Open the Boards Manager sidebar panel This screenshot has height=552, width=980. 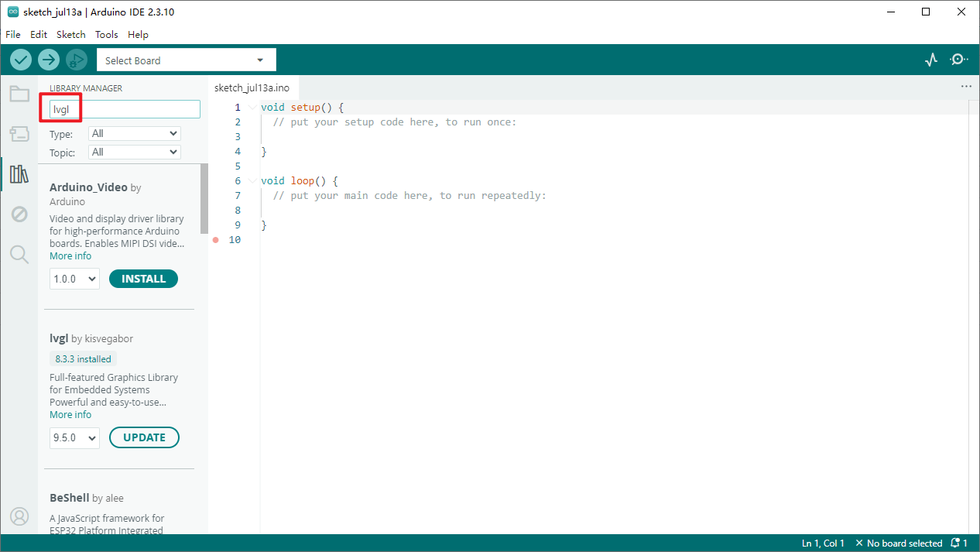coord(19,134)
